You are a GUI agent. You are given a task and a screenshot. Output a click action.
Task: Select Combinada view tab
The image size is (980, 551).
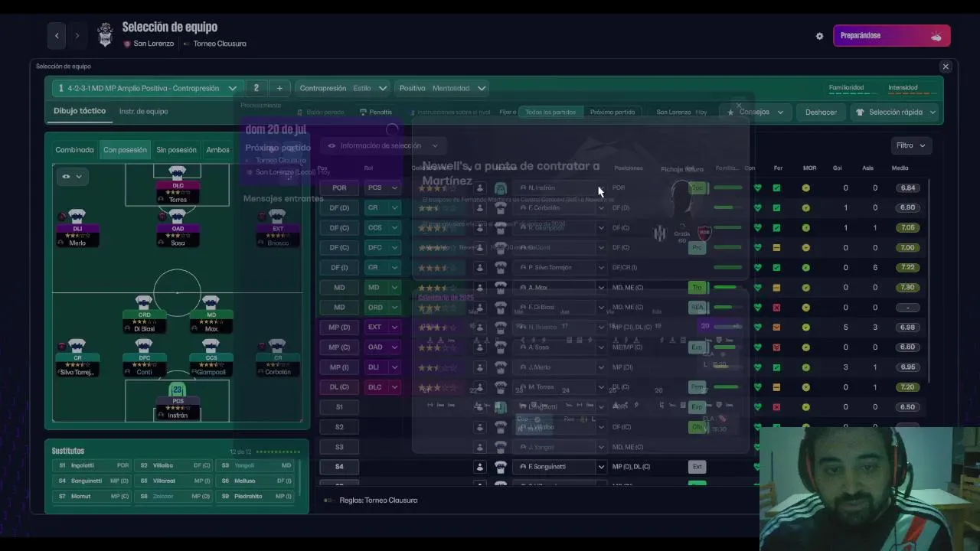coord(74,150)
